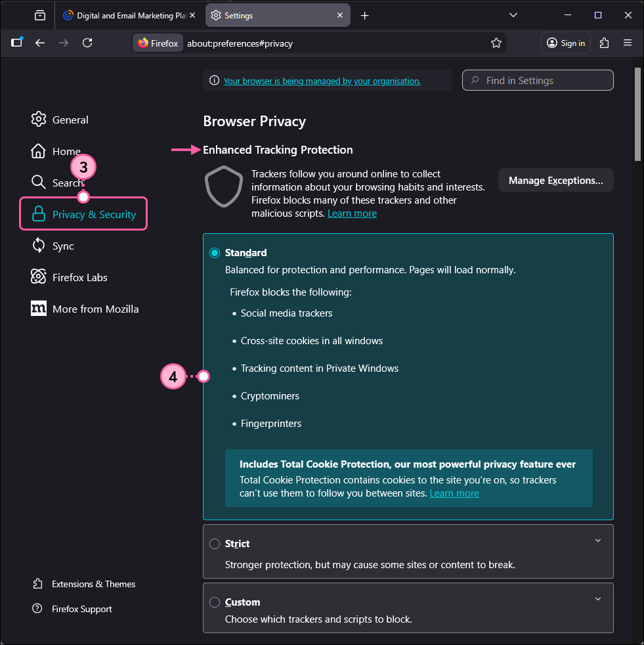Enable Strict tracking protection
The height and width of the screenshot is (645, 644).
214,544
